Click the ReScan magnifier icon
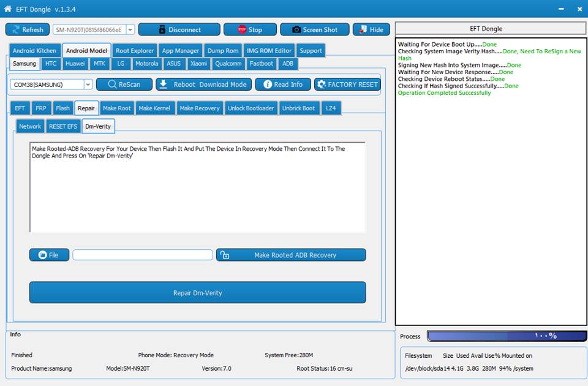The image size is (588, 386). tap(112, 85)
